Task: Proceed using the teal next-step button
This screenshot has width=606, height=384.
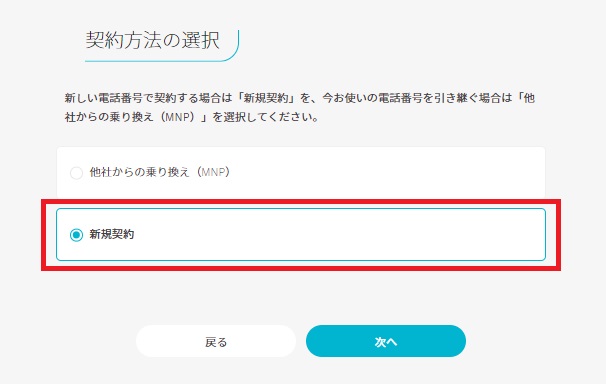Action: [x=386, y=341]
